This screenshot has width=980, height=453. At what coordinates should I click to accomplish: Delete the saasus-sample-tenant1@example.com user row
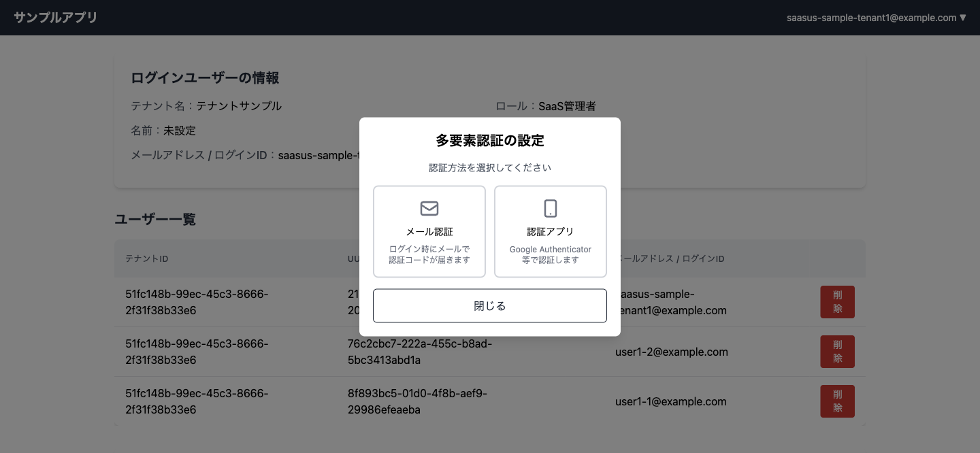(838, 302)
